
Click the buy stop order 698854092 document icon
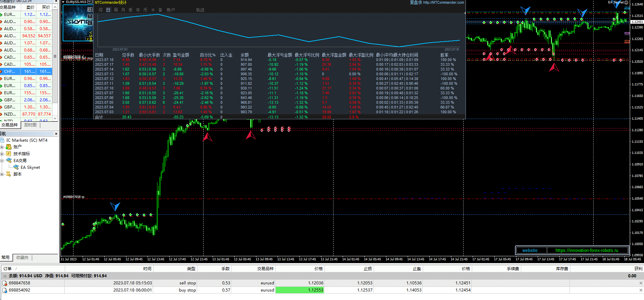coord(5,290)
